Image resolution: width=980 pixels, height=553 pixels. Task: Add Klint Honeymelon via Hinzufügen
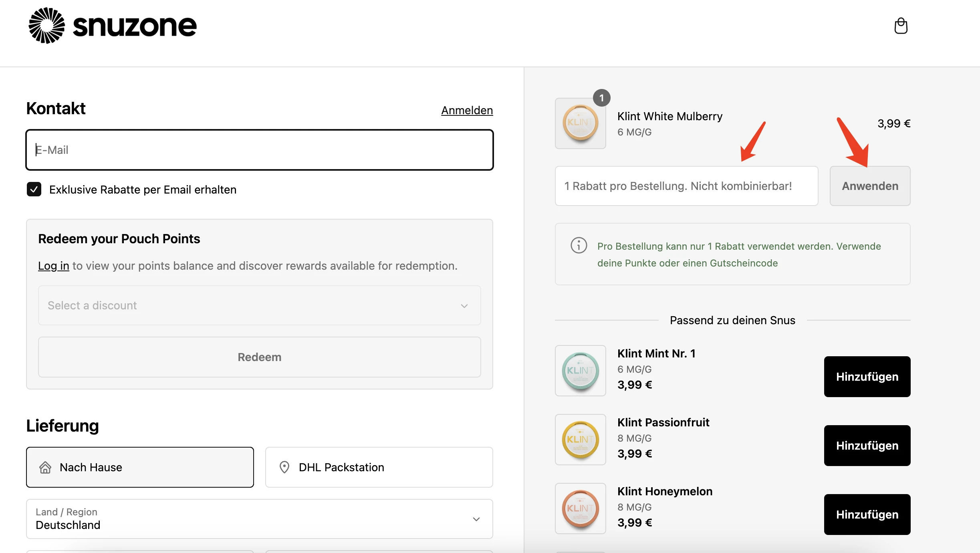coord(867,515)
